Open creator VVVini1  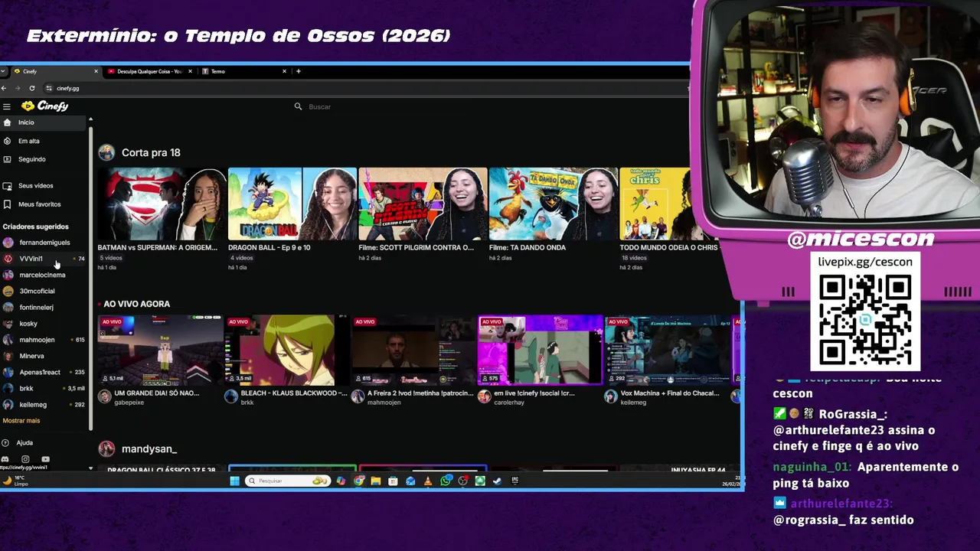pos(44,259)
